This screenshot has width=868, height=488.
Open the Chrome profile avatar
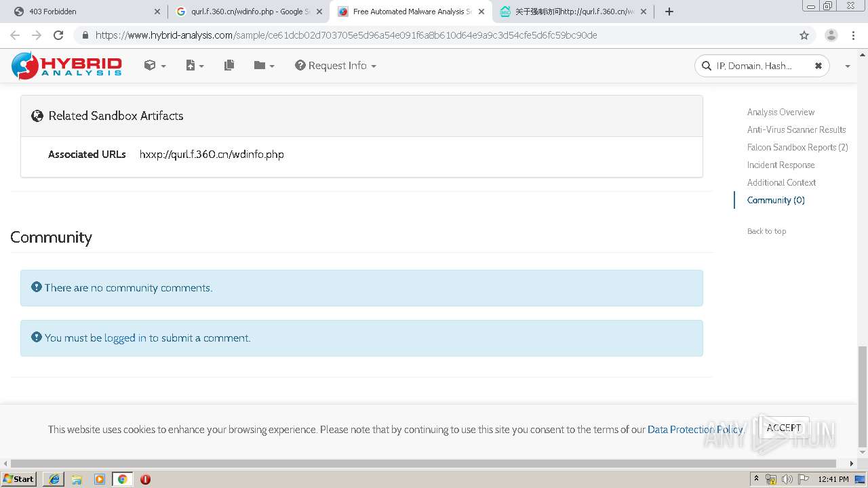pos(831,35)
